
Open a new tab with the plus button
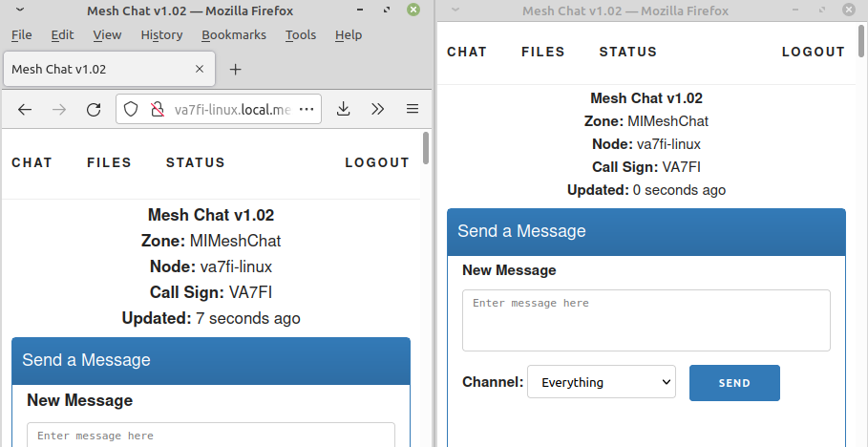point(236,69)
